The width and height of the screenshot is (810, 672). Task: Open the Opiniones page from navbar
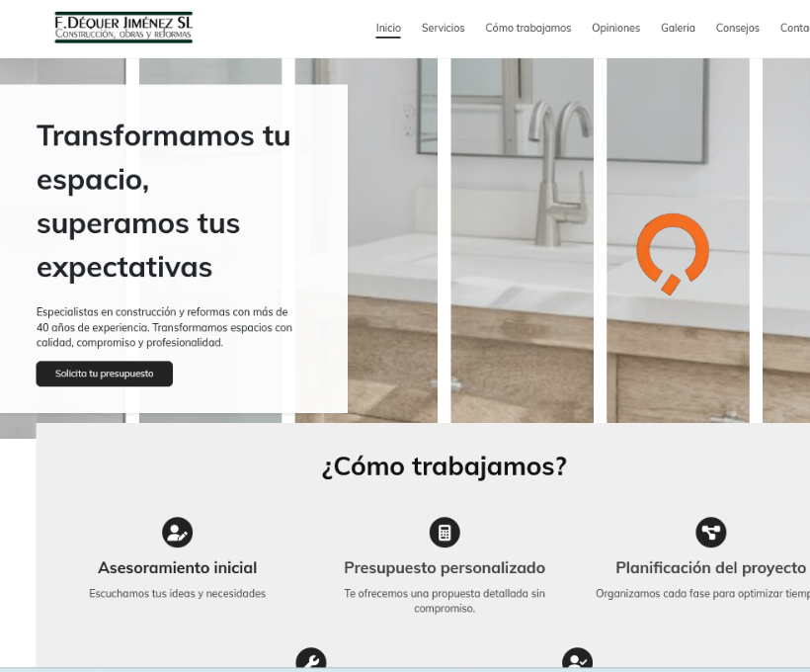615,28
